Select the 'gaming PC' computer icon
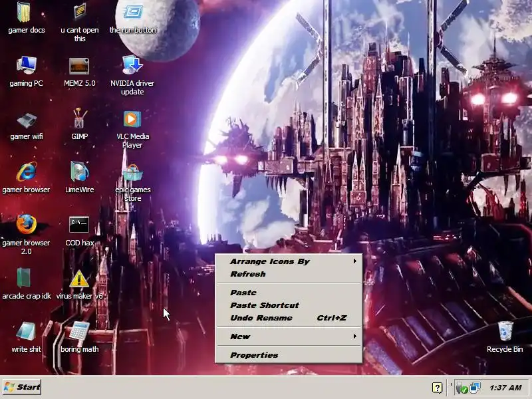532x399 pixels. [x=27, y=65]
